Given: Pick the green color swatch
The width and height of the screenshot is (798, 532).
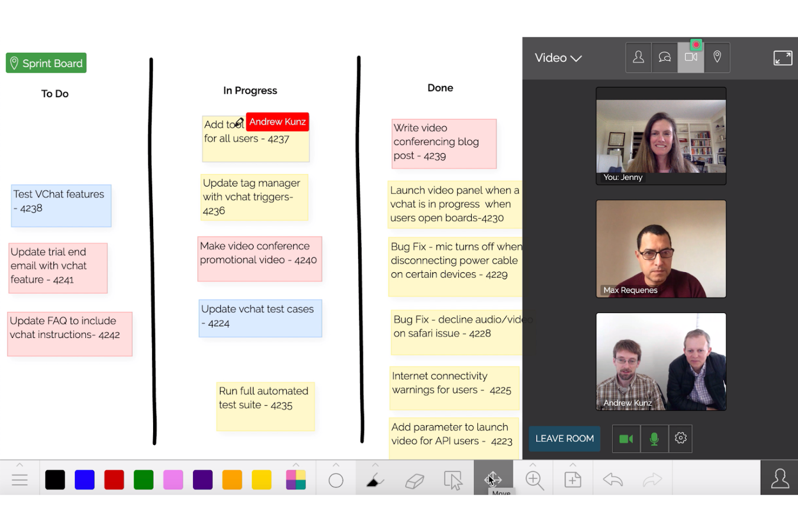Looking at the screenshot, I should (x=143, y=480).
